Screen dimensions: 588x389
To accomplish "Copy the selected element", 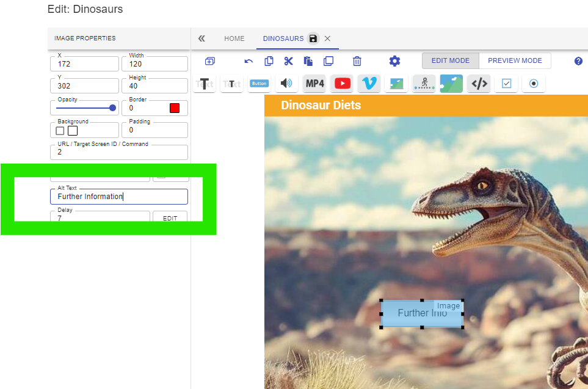I will [x=269, y=61].
